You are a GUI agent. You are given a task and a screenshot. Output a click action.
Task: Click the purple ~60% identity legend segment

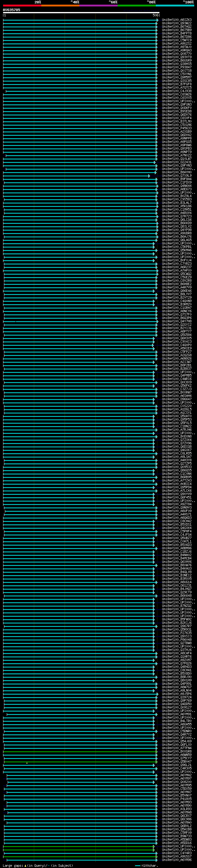coord(99,6)
